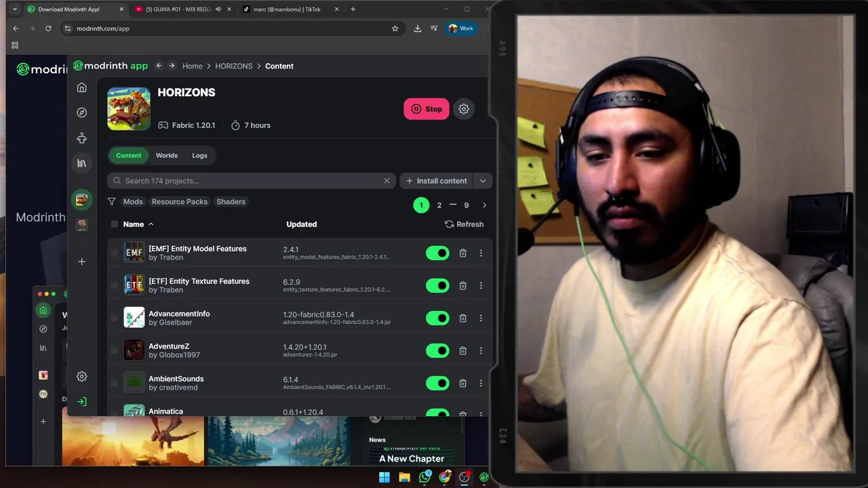The image size is (868, 488).
Task: Expand the Install content dropdown arrow
Action: point(483,181)
